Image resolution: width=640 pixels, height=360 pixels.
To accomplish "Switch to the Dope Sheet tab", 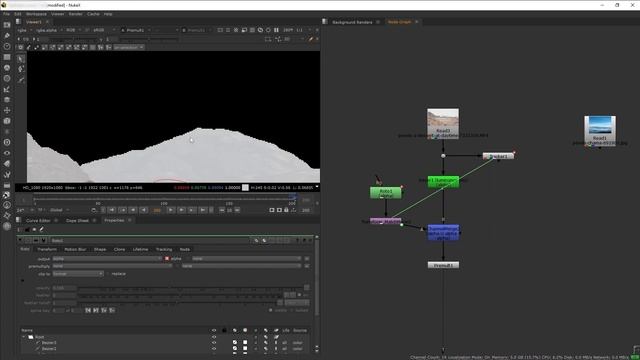I will pyautogui.click(x=77, y=220).
